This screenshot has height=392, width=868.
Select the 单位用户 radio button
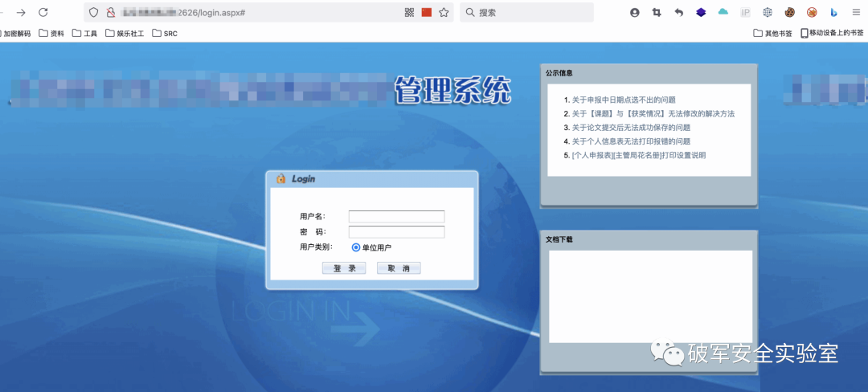pyautogui.click(x=356, y=247)
